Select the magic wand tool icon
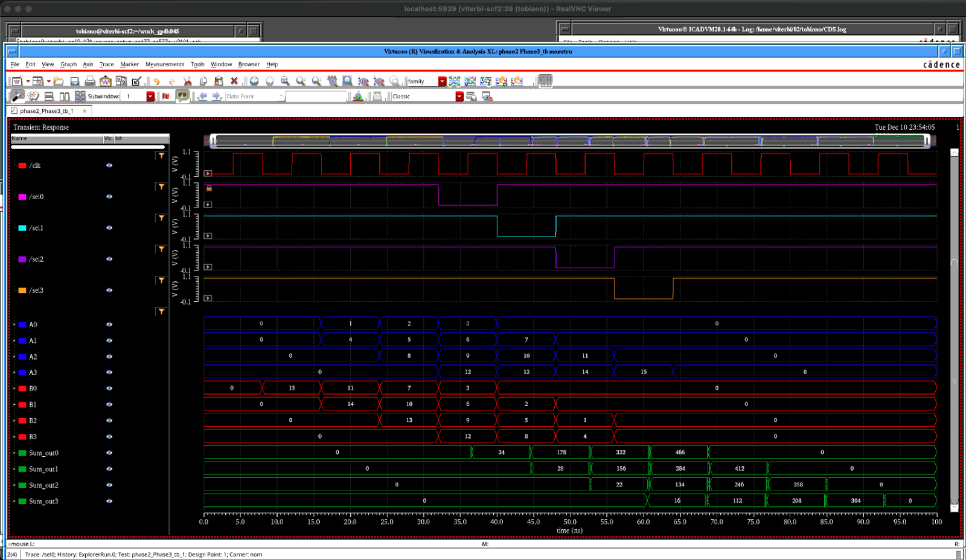Image resolution: width=966 pixels, height=560 pixels. [x=18, y=96]
